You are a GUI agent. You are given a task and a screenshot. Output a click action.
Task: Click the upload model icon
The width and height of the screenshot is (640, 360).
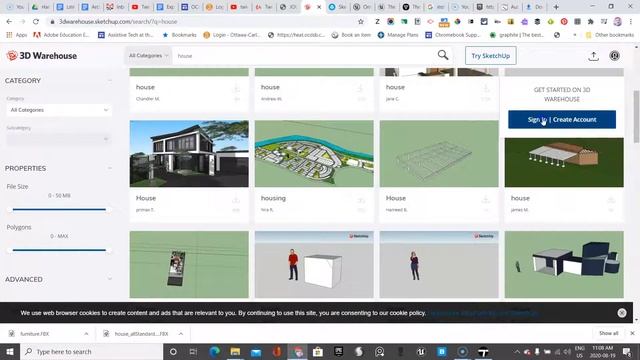click(x=593, y=56)
